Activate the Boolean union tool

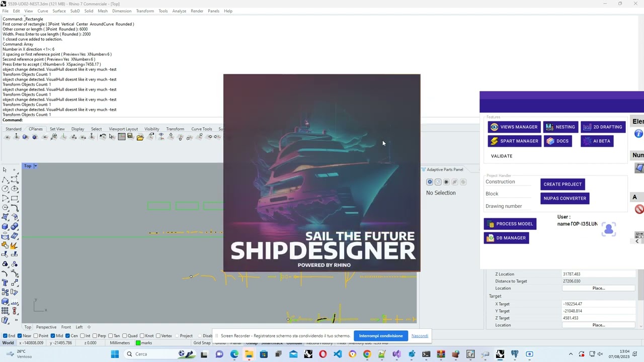[x=14, y=226]
